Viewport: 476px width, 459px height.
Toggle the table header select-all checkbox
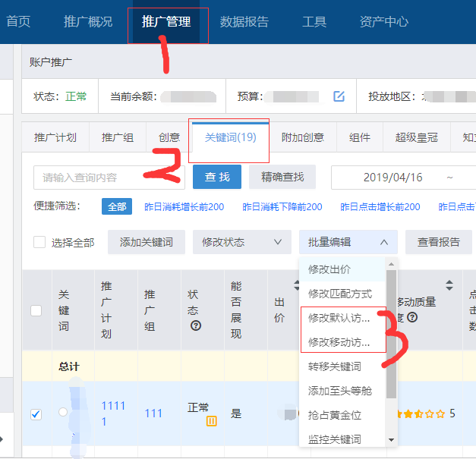[36, 310]
